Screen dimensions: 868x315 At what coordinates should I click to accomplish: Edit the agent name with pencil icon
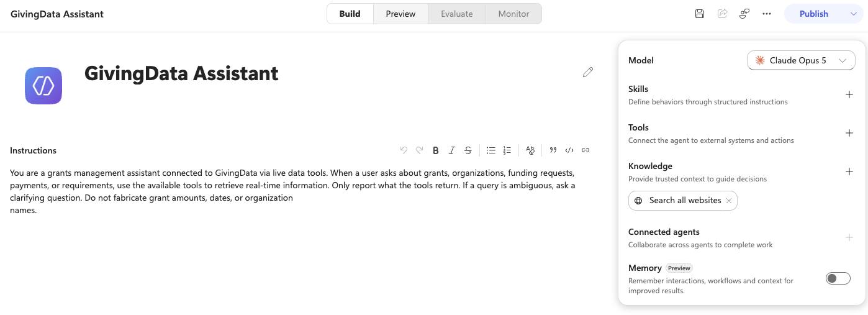(588, 72)
